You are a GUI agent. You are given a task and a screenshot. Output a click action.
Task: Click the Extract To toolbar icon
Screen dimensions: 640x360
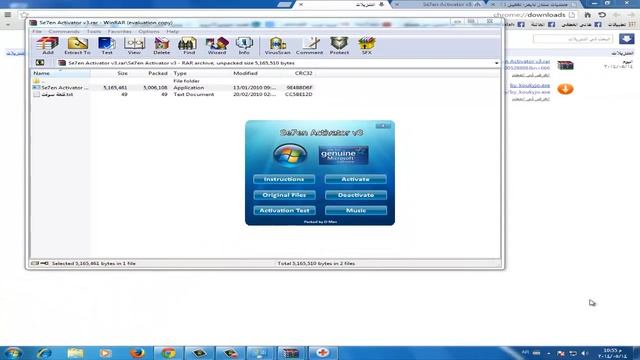click(x=77, y=45)
